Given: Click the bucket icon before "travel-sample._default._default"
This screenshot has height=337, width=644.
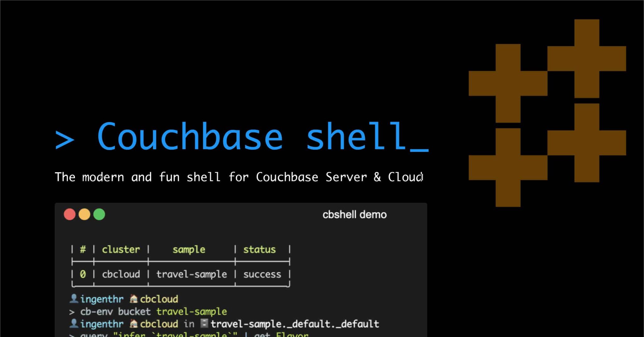Looking at the screenshot, I should pyautogui.click(x=204, y=323).
